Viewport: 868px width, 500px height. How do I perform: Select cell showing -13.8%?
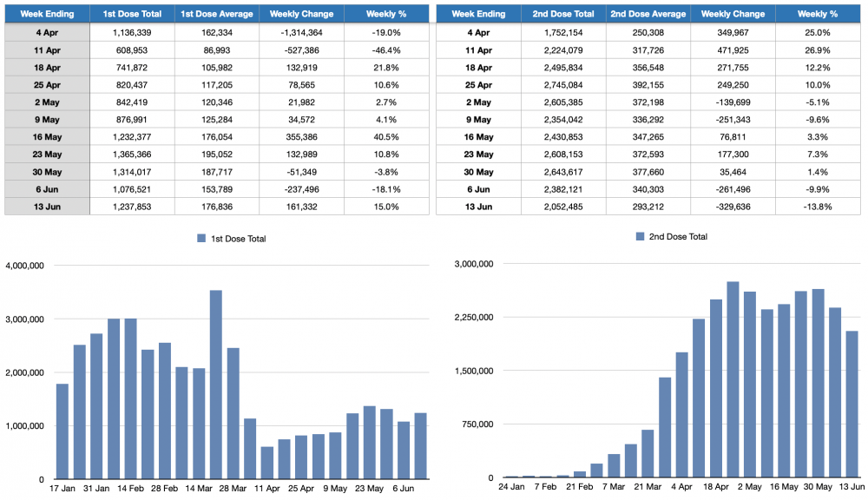pos(818,207)
